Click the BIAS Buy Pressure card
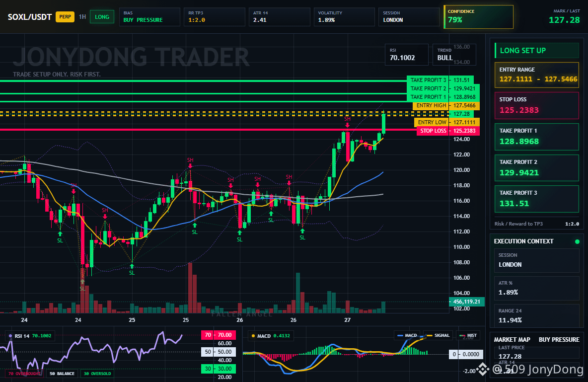The image size is (588, 382). [x=149, y=17]
